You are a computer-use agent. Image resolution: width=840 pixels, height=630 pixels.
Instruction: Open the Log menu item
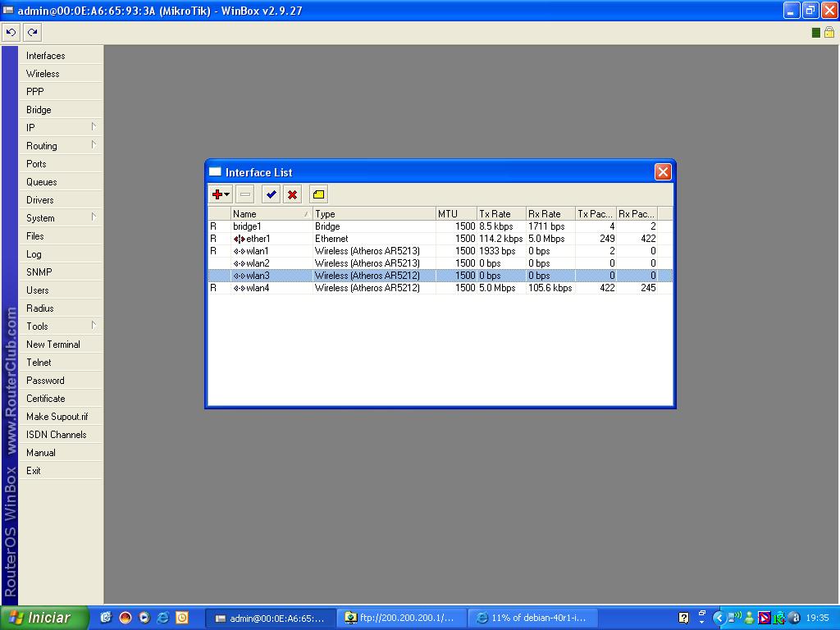click(x=61, y=254)
